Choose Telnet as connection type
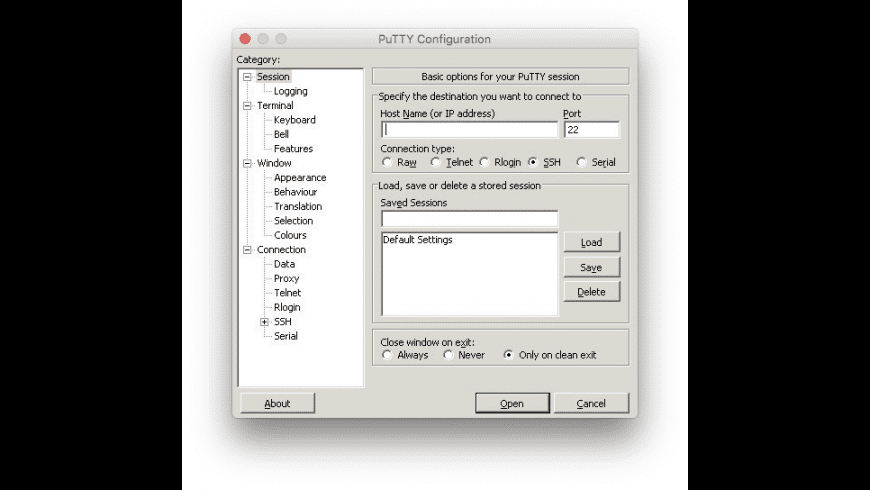Screen dimensions: 870x490 tap(436, 162)
